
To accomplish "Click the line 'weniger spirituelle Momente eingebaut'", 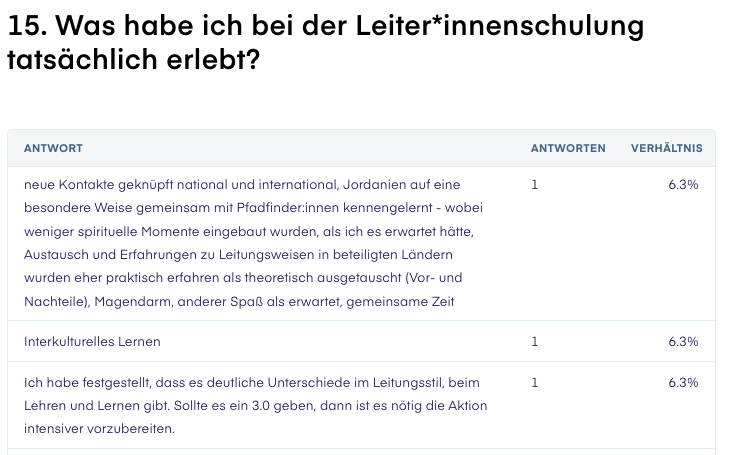I will point(249,231).
